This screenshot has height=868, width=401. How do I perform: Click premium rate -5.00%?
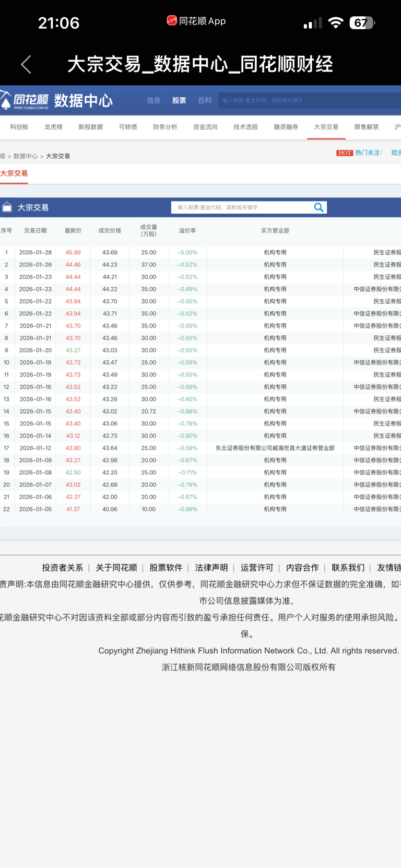pyautogui.click(x=187, y=252)
